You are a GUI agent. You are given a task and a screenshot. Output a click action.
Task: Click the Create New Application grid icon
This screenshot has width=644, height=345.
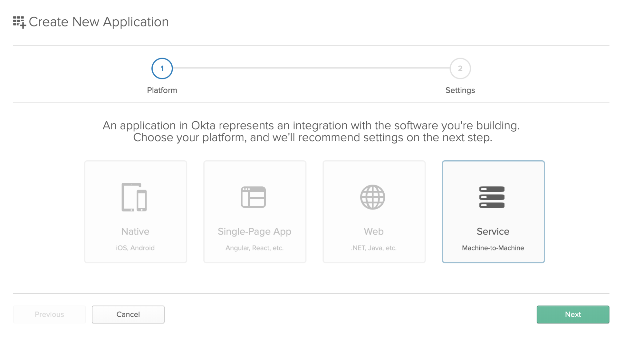tap(19, 22)
